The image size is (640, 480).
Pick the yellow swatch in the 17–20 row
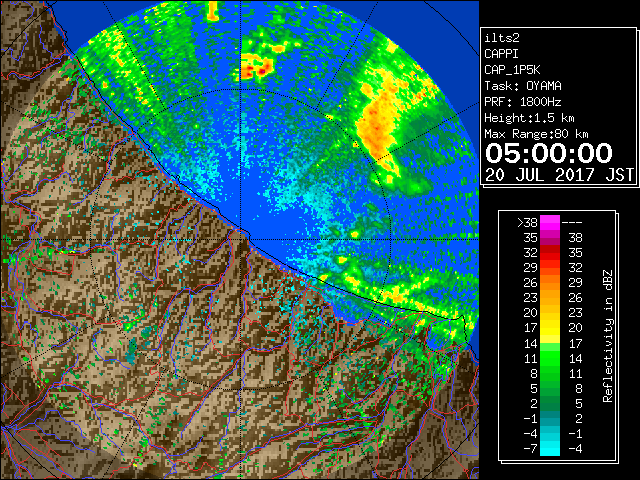click(550, 328)
